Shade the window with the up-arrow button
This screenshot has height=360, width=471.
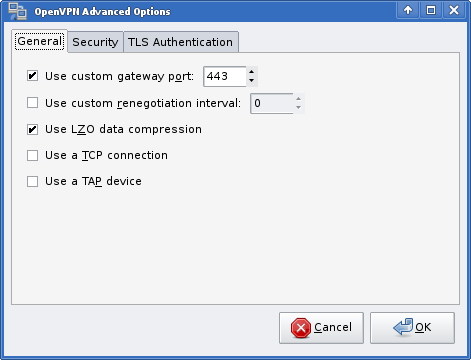pyautogui.click(x=408, y=10)
